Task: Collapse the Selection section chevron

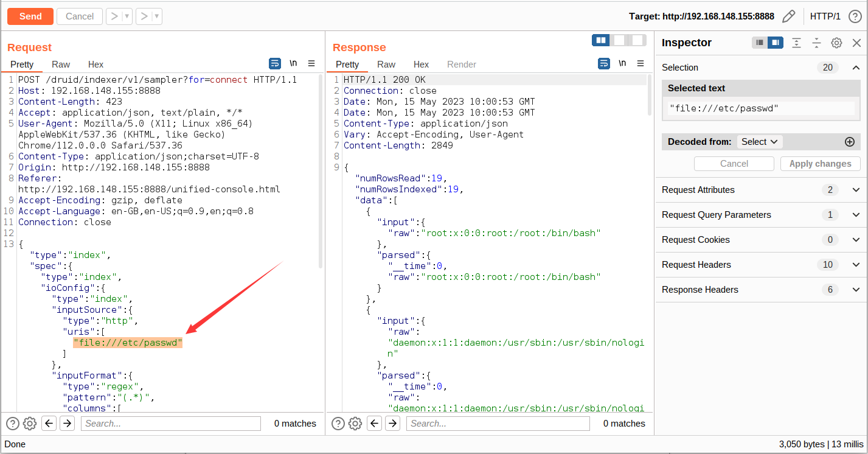Action: (856, 68)
